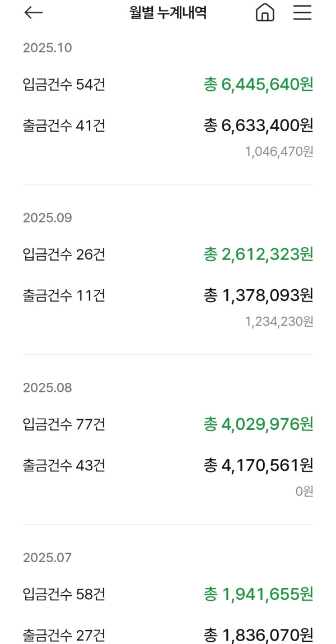Go to home via house icon
The height and width of the screenshot is (644, 336).
coord(265,13)
